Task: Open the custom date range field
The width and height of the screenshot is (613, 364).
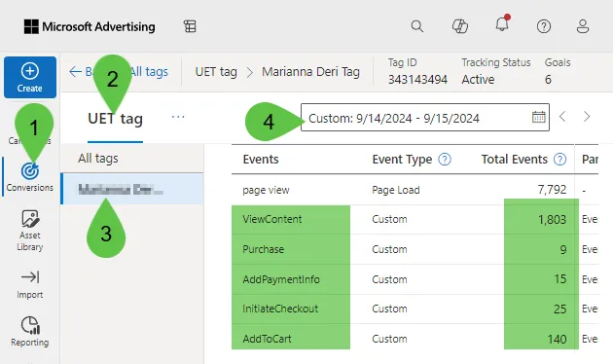Action: point(425,118)
